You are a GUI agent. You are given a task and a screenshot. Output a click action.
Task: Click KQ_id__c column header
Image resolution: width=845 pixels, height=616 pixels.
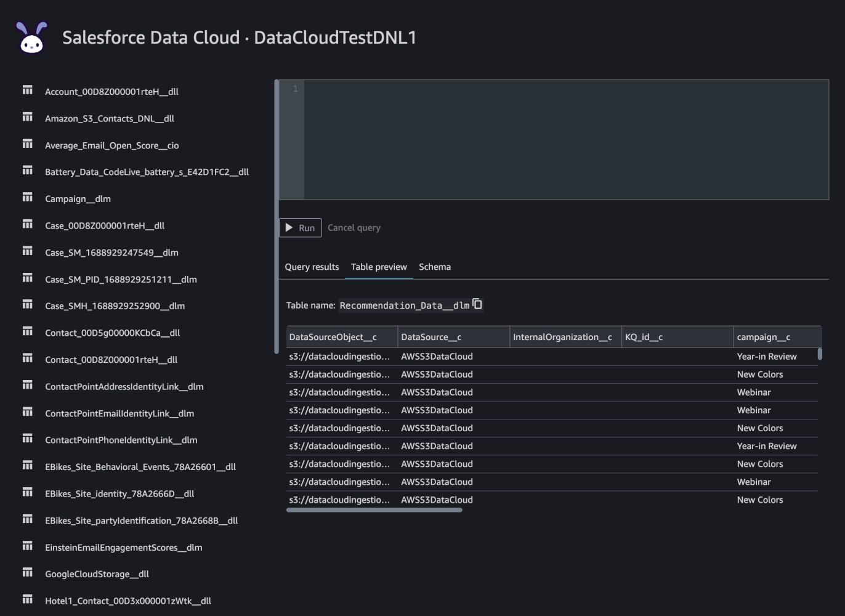678,337
